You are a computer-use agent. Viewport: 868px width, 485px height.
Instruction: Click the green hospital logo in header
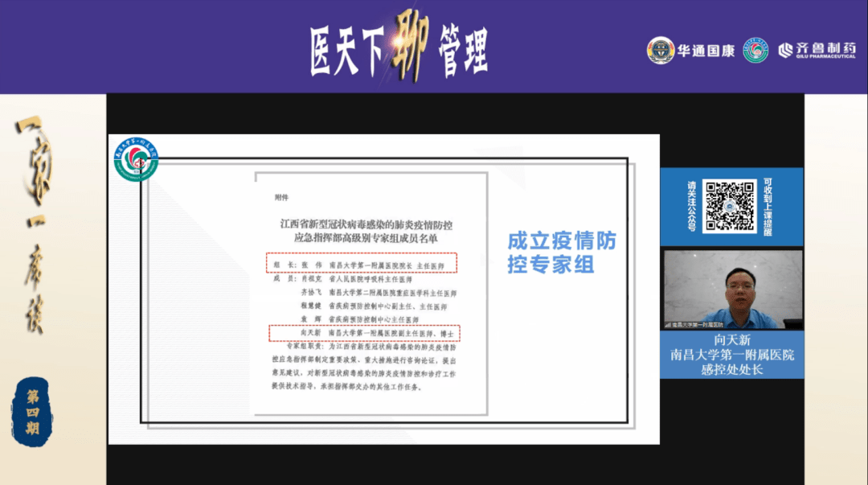click(x=755, y=51)
